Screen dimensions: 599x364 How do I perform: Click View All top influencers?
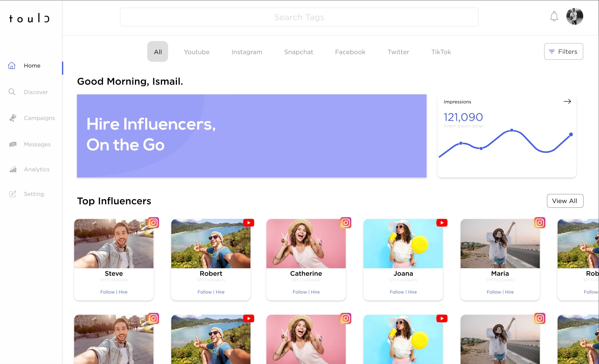point(565,201)
